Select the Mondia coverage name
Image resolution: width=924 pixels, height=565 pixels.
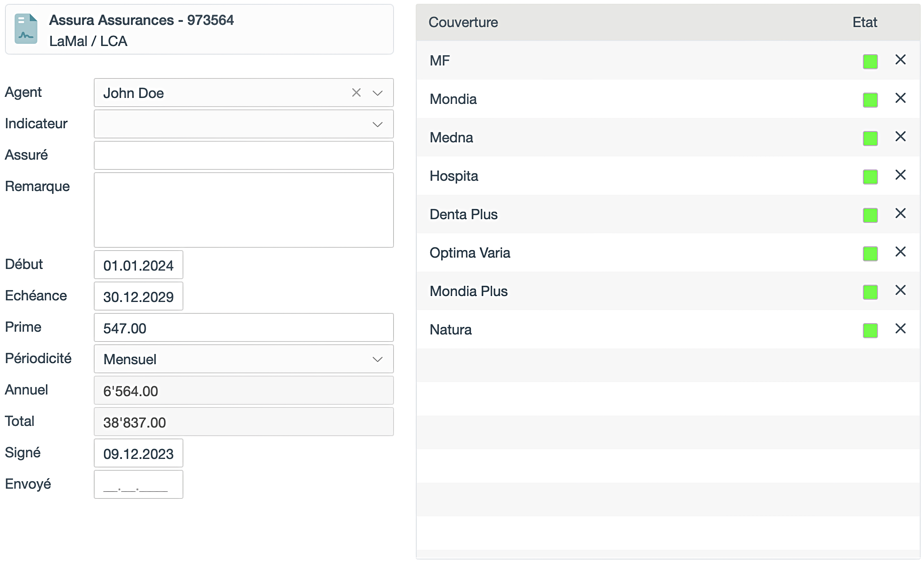coord(453,99)
